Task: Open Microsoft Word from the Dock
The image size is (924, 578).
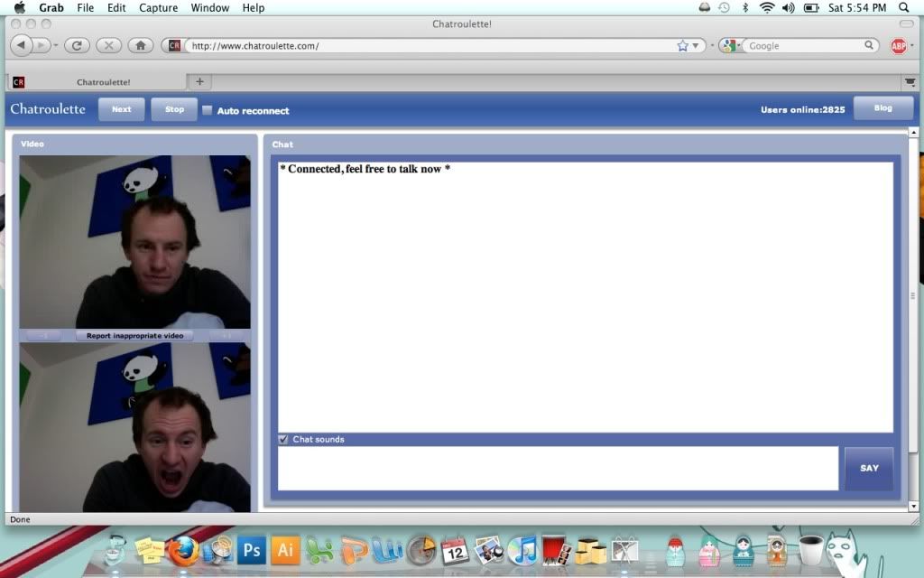Action: (x=387, y=552)
